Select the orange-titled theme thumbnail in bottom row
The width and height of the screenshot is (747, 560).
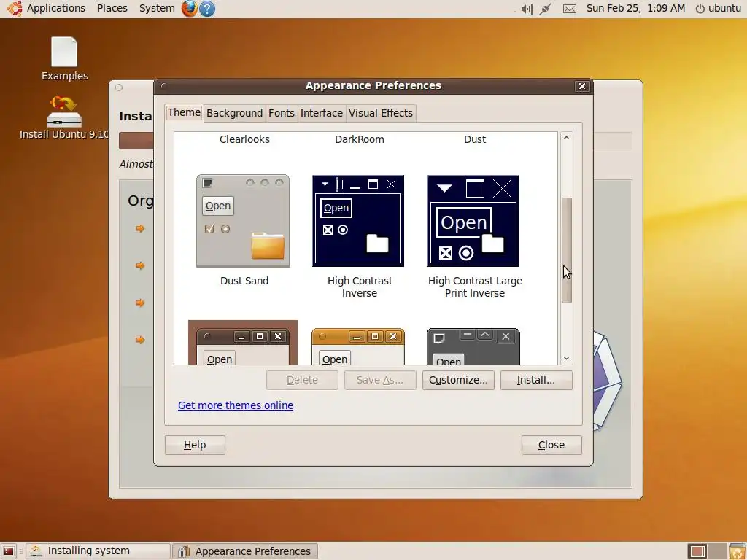click(x=358, y=346)
